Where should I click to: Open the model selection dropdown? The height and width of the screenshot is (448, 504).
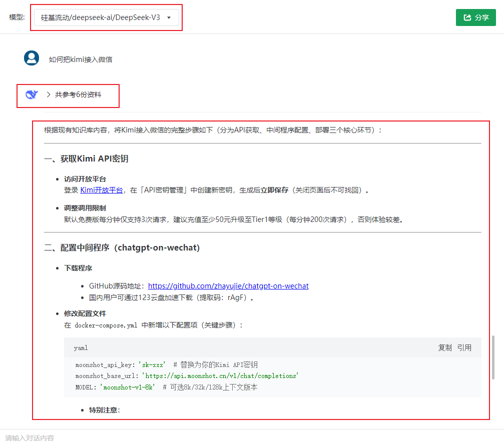pos(107,17)
